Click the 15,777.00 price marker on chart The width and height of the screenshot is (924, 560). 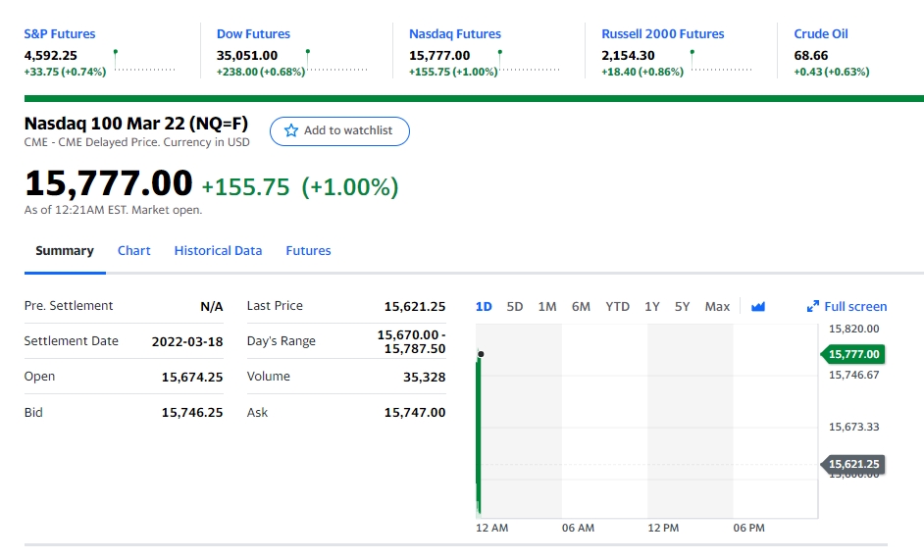pyautogui.click(x=853, y=354)
